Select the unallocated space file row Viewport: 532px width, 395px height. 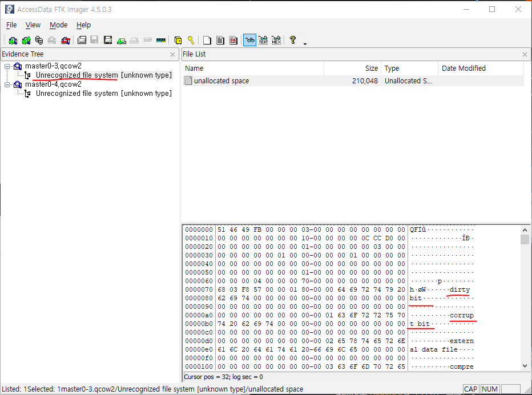pyautogui.click(x=353, y=80)
